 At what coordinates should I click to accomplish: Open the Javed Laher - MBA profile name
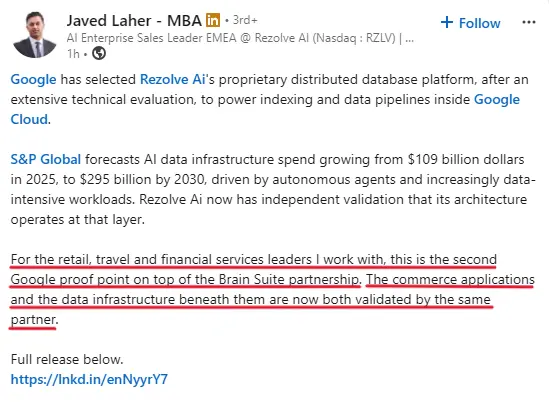coord(134,21)
